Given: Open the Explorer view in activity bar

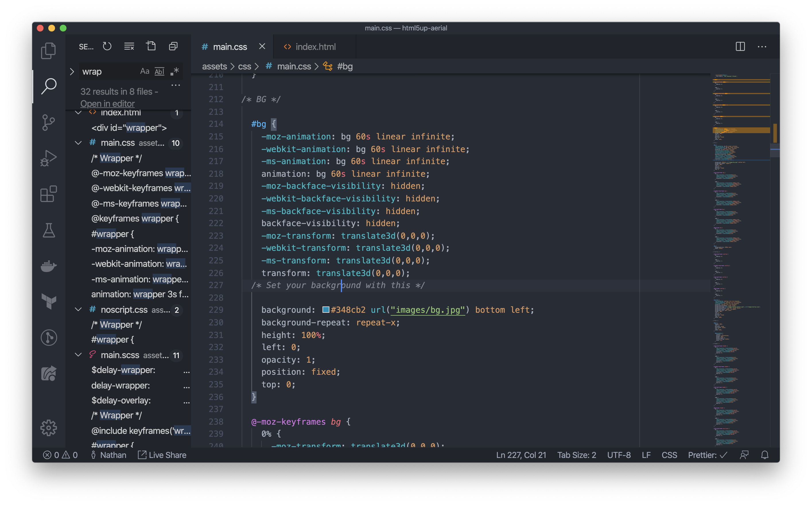Looking at the screenshot, I should [48, 51].
